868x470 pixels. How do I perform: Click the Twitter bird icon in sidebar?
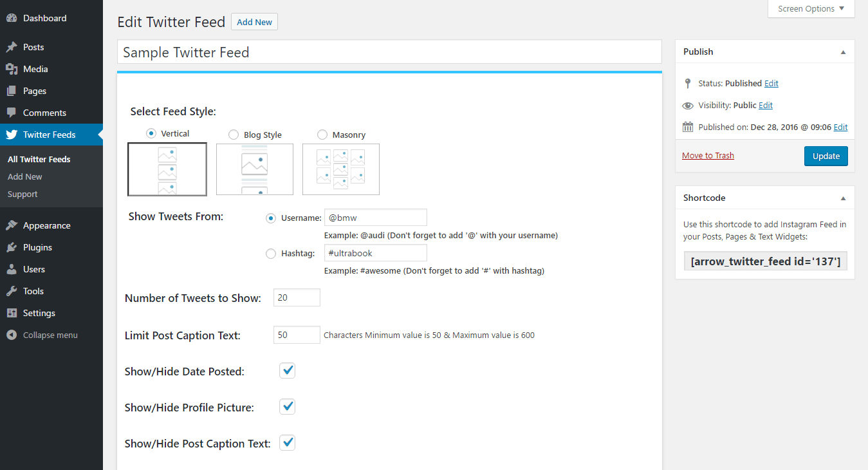[12, 135]
